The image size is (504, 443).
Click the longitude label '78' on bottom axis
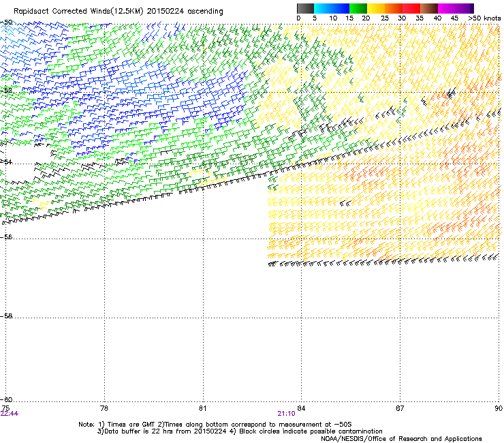point(104,408)
